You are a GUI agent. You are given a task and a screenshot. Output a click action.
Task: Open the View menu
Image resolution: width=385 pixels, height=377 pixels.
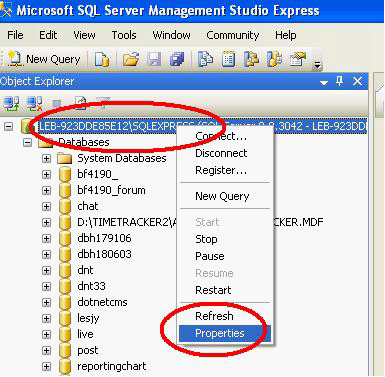(x=84, y=35)
